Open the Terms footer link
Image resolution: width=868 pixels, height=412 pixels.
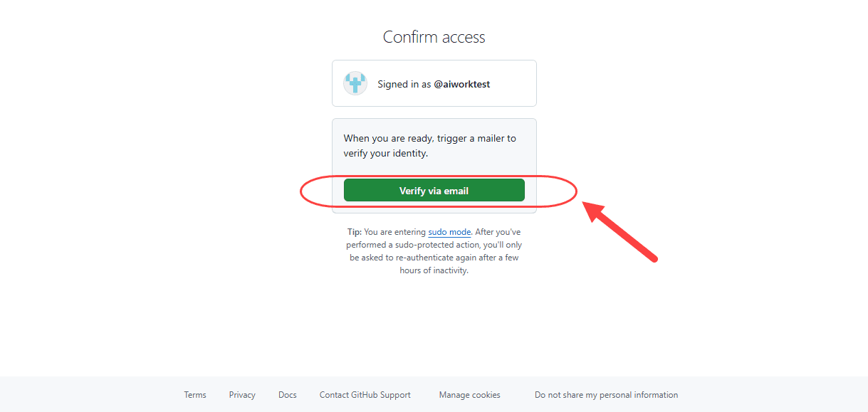(x=195, y=395)
